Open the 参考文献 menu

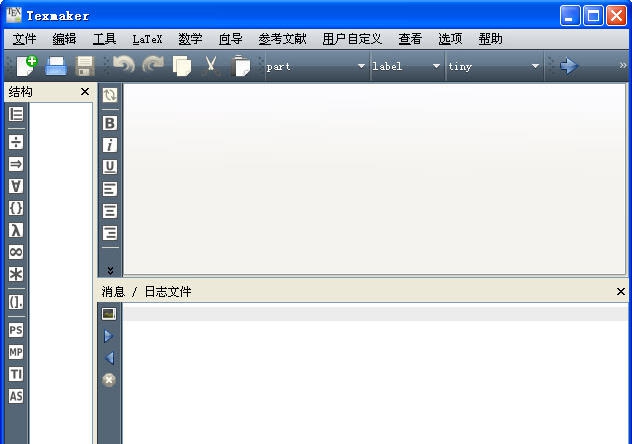click(283, 39)
